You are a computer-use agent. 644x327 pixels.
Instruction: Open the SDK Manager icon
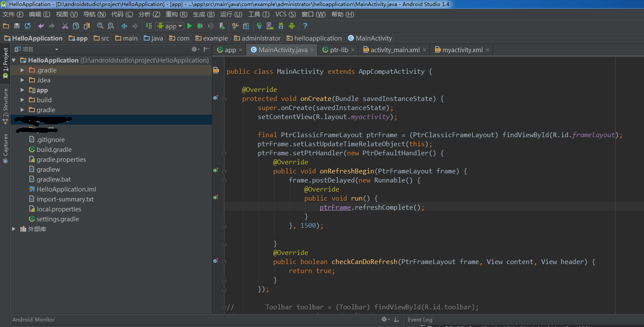coord(281,26)
